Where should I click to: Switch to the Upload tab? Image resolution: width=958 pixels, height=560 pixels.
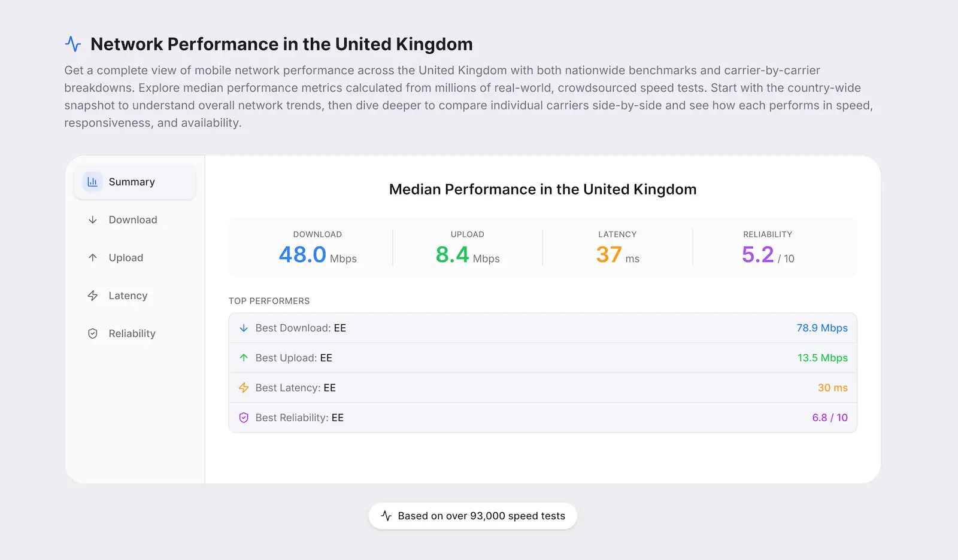click(x=126, y=258)
